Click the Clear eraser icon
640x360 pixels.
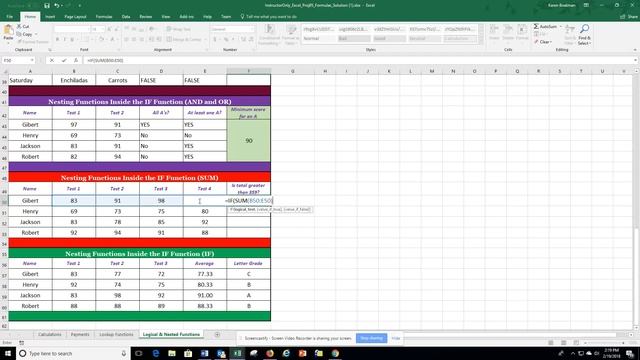pos(536,42)
